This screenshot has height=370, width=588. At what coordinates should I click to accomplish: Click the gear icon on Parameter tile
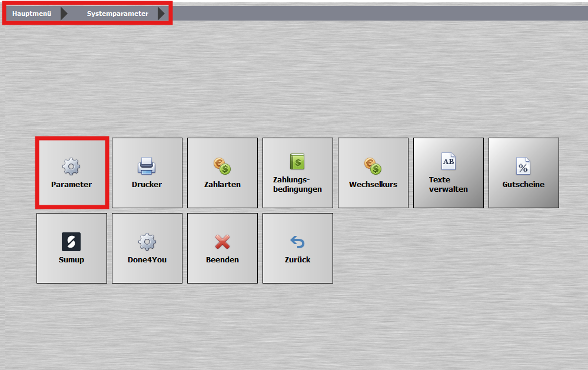point(71,166)
